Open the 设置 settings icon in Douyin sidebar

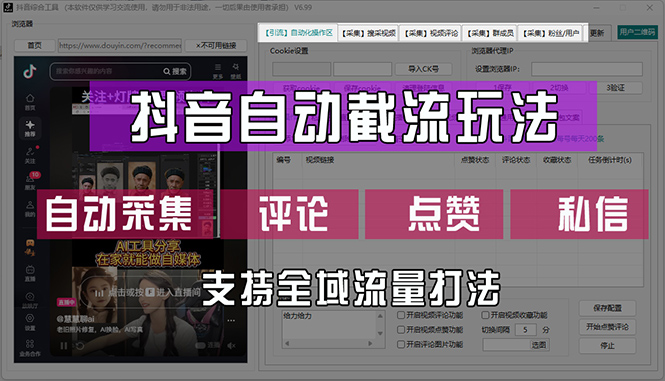click(30, 318)
